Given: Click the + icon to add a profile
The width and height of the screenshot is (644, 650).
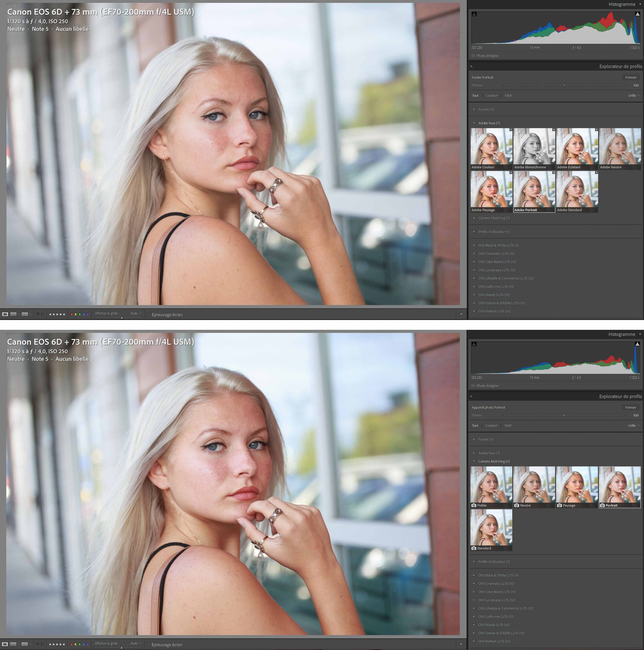Looking at the screenshot, I should (472, 66).
